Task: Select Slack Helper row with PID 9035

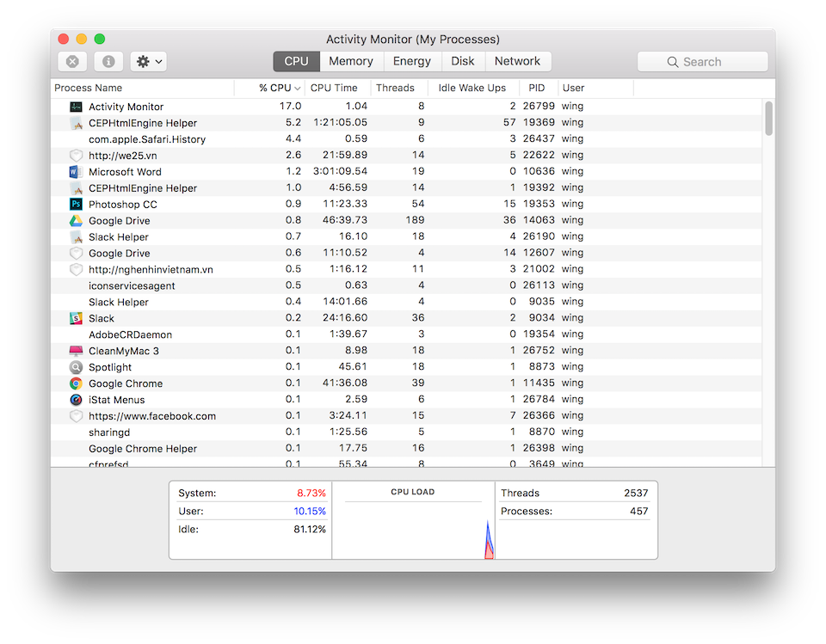Action: [x=406, y=303]
